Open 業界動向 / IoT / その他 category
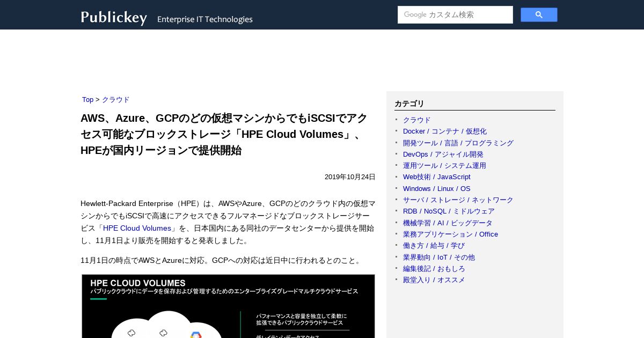This screenshot has height=338, width=644. coord(439,258)
